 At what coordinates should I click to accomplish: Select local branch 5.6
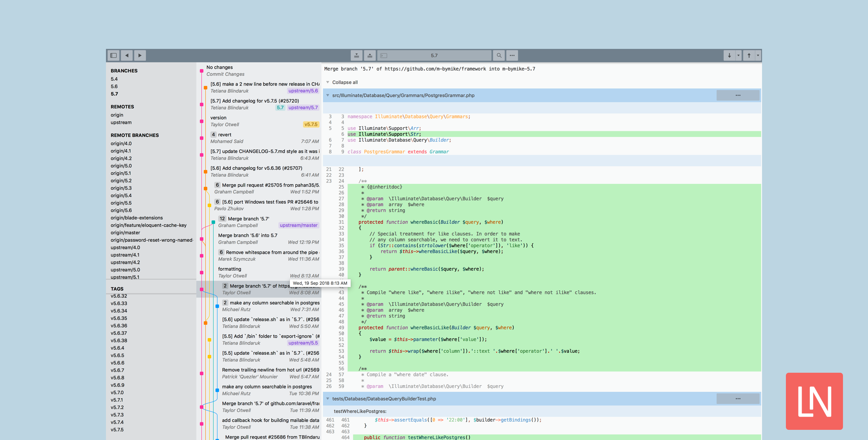(114, 86)
